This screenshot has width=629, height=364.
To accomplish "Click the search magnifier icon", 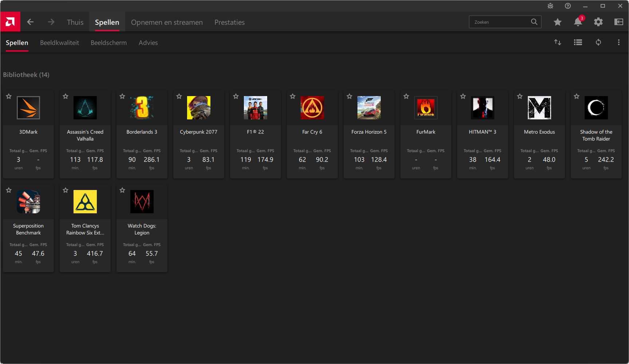I will click(534, 22).
